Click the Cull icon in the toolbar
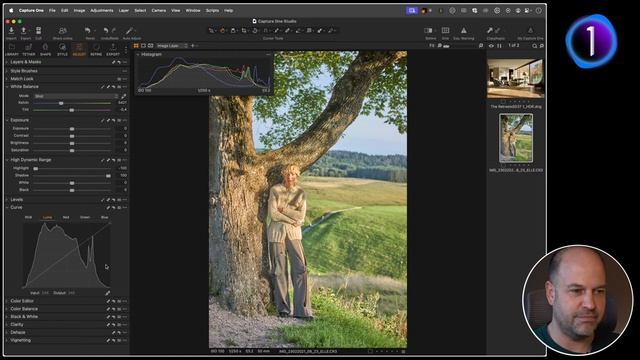 (38, 31)
